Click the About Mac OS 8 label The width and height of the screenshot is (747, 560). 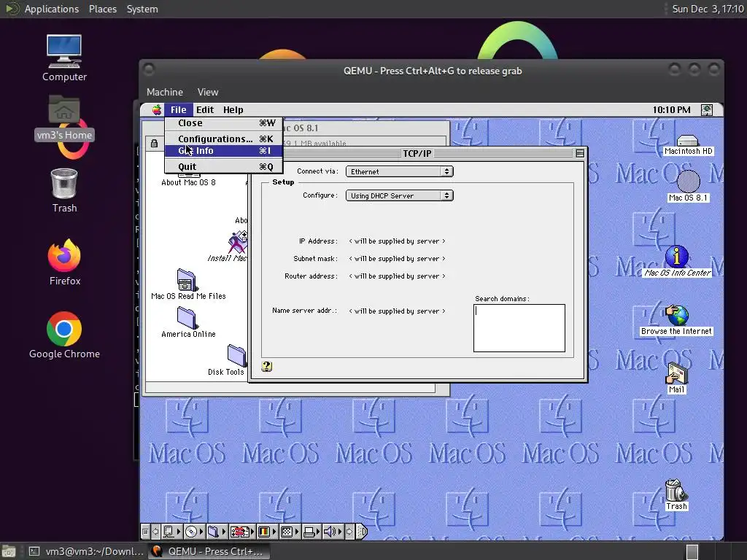pyautogui.click(x=188, y=182)
